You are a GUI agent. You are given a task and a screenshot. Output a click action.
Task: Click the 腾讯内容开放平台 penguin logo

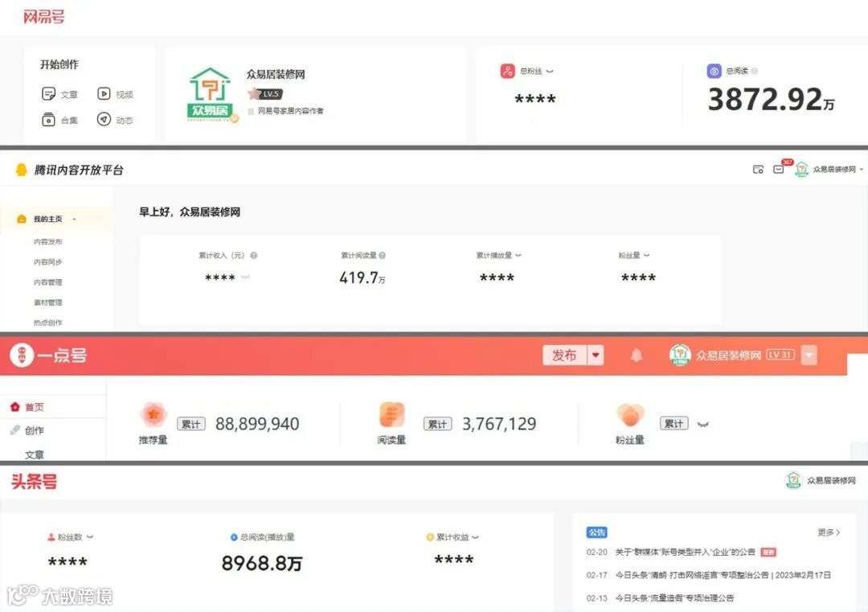point(21,170)
